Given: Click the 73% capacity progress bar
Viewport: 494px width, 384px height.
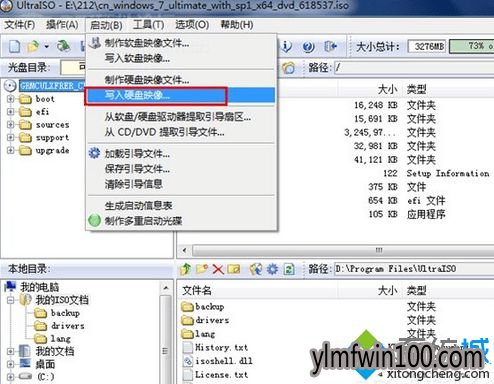Looking at the screenshot, I should pos(471,46).
